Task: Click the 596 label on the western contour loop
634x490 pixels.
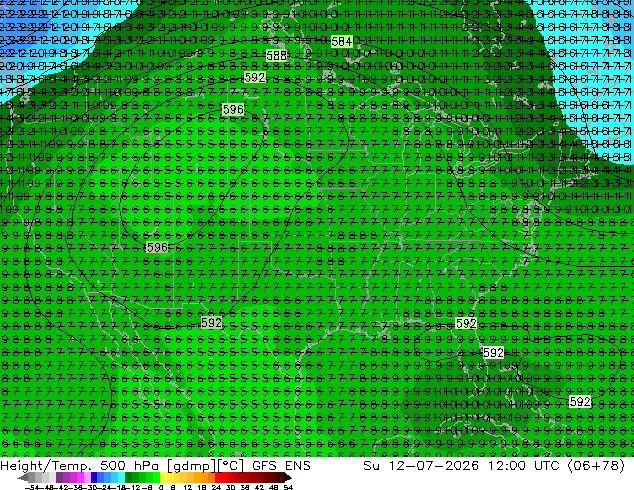Action: point(157,247)
